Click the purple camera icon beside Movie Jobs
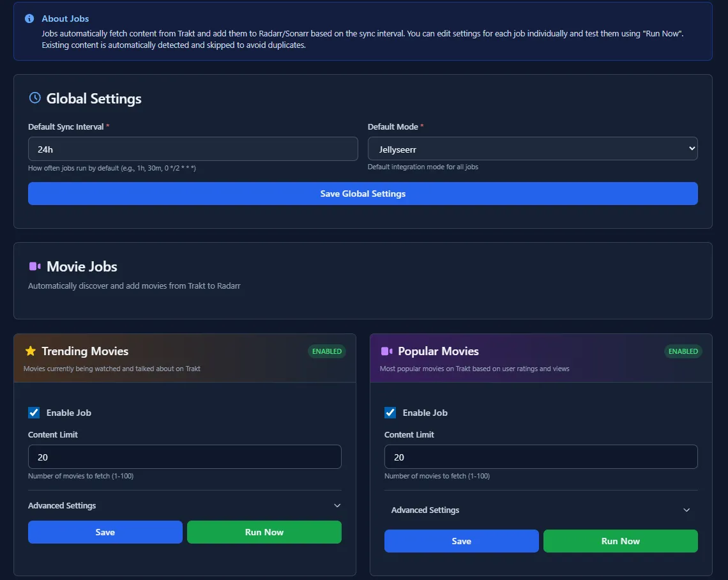The width and height of the screenshot is (728, 580). pyautogui.click(x=34, y=266)
